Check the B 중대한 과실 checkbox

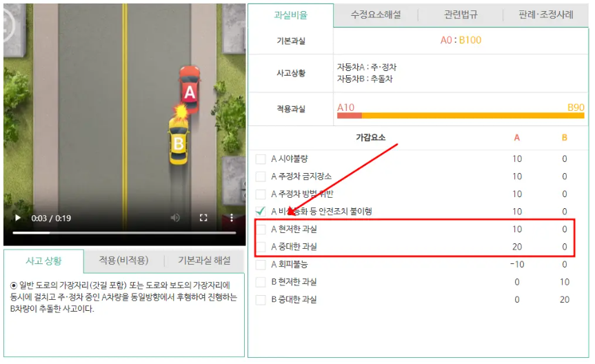point(261,299)
